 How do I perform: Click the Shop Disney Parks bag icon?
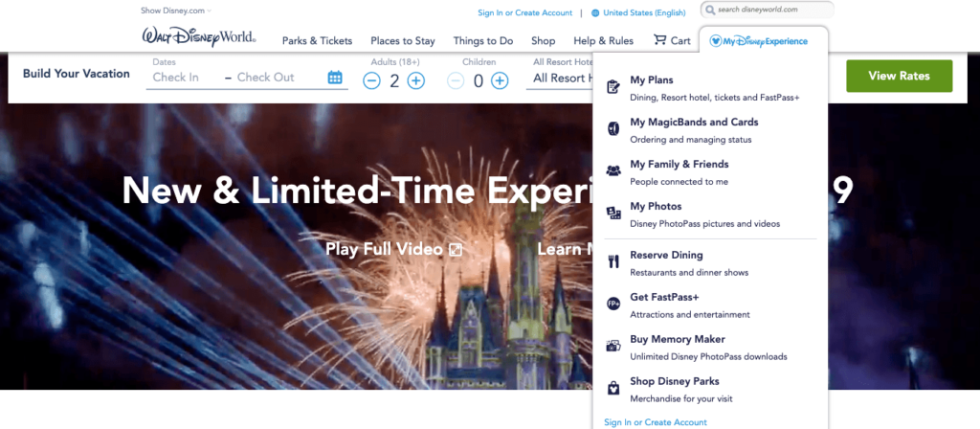tap(613, 388)
